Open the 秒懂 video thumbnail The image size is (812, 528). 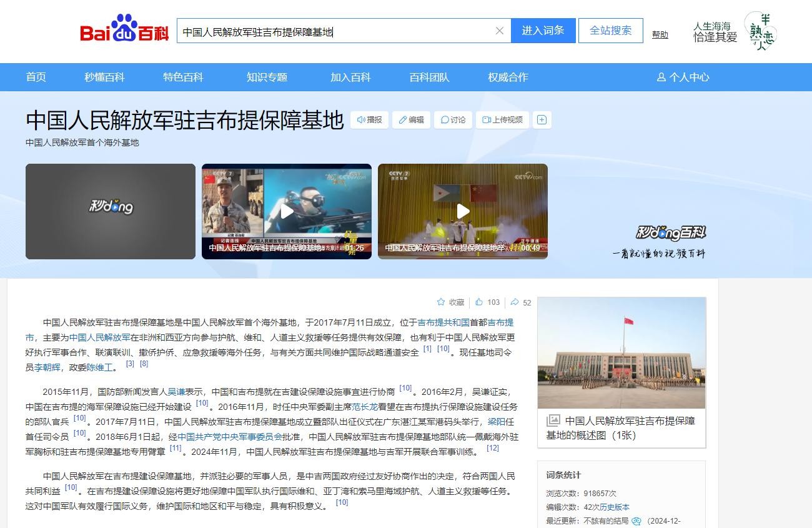coord(111,211)
